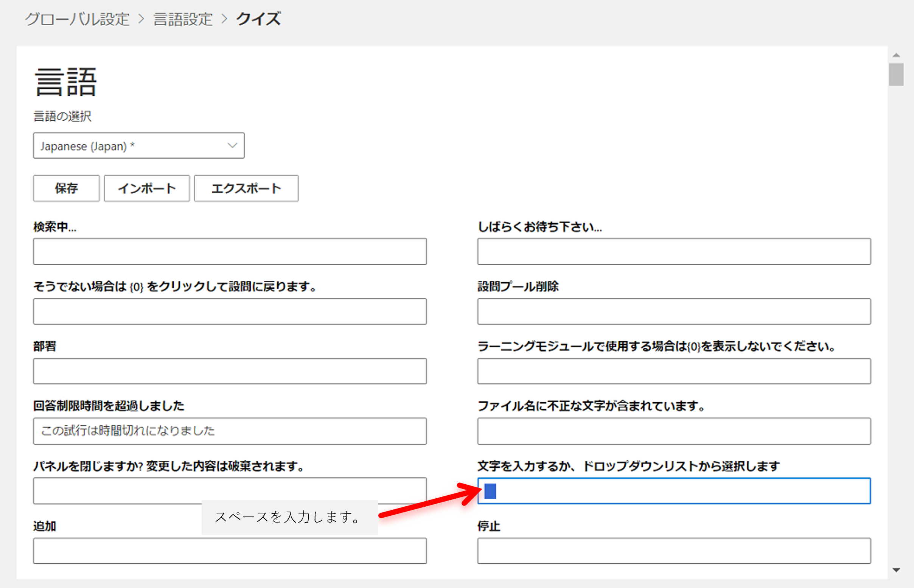Viewport: 914px width, 588px height.
Task: Click the 保存 button
Action: click(x=67, y=188)
